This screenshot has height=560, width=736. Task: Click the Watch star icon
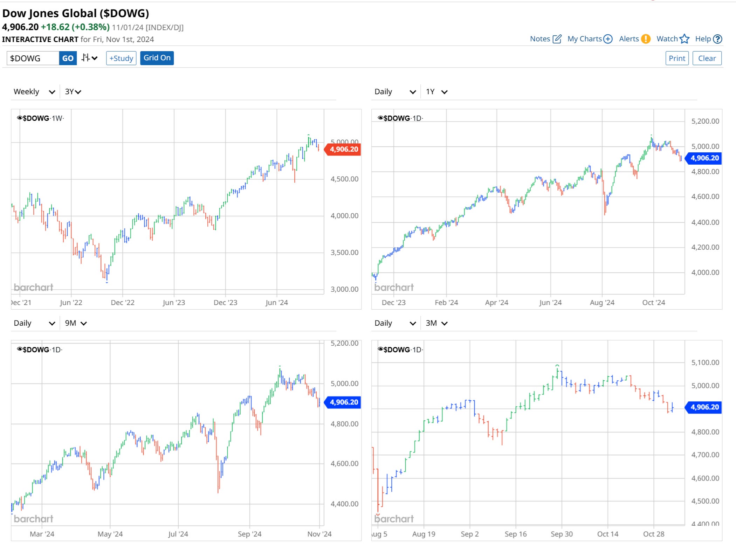[x=684, y=39]
